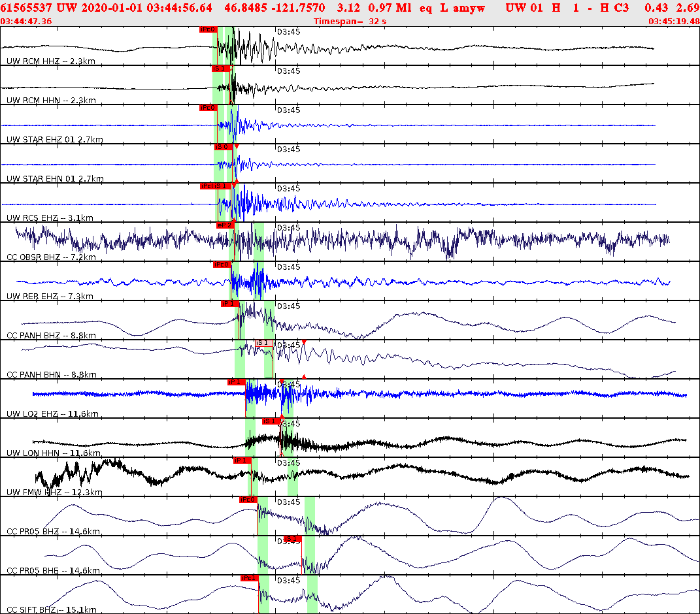Click the Pc1 pick flag on CC SIFT BHZ

(249, 578)
